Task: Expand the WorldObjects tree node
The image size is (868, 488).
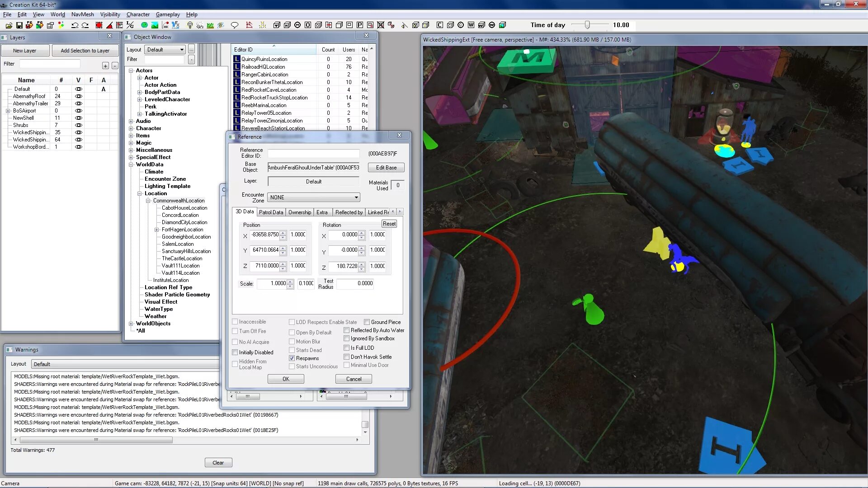Action: pos(131,324)
